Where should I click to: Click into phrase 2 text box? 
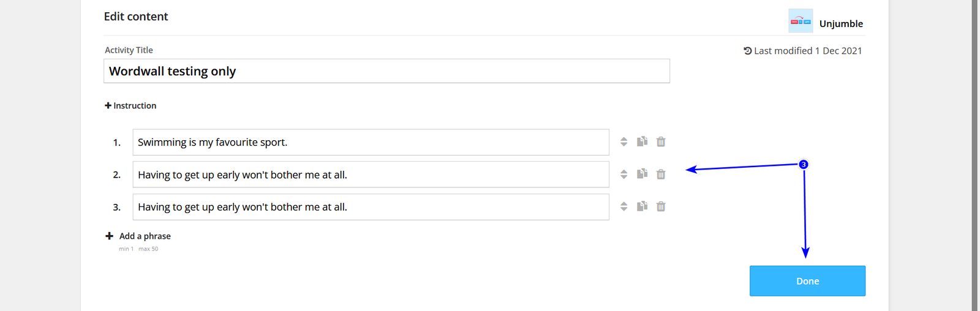click(x=371, y=174)
